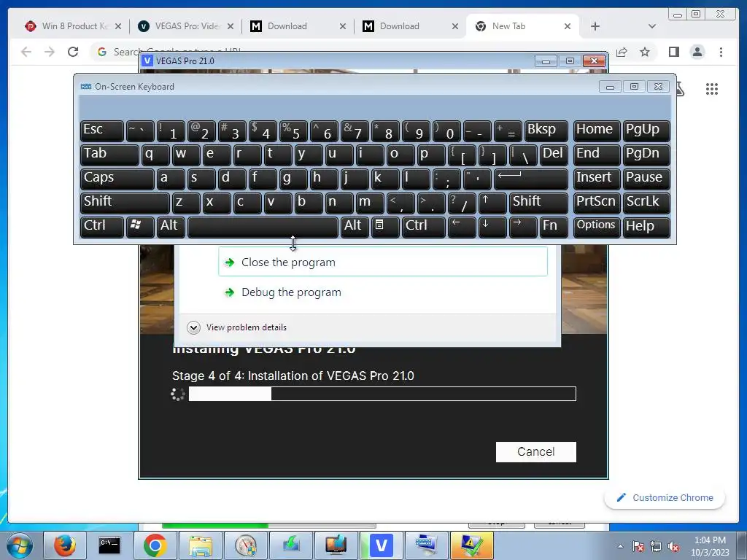
Task: Click the up arrow key on the keyboard
Action: [x=492, y=203]
